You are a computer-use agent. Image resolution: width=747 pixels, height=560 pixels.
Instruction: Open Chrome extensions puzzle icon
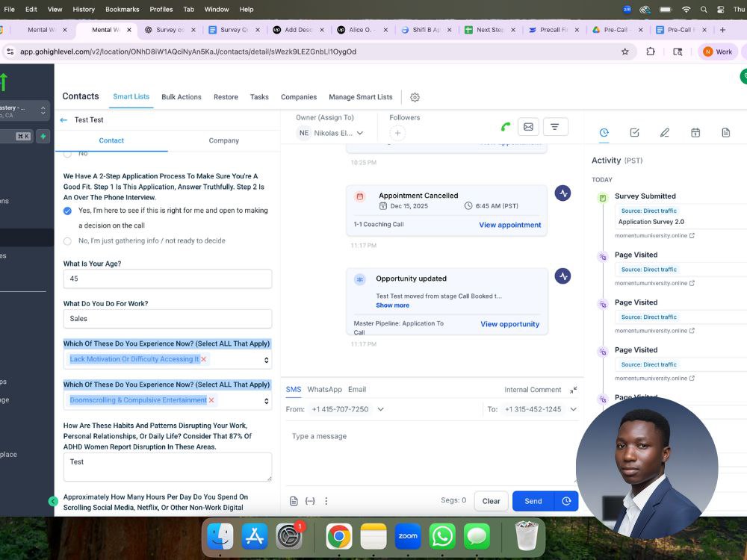point(651,52)
